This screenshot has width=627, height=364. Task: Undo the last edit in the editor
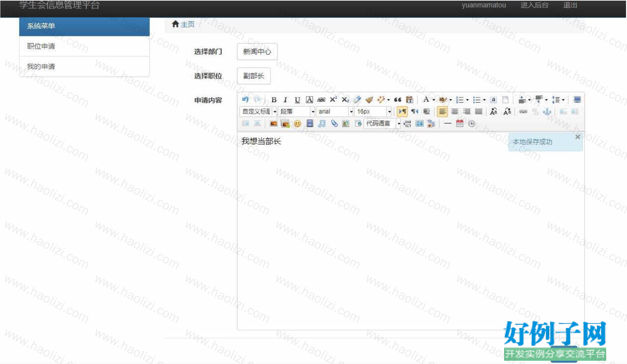(x=246, y=99)
